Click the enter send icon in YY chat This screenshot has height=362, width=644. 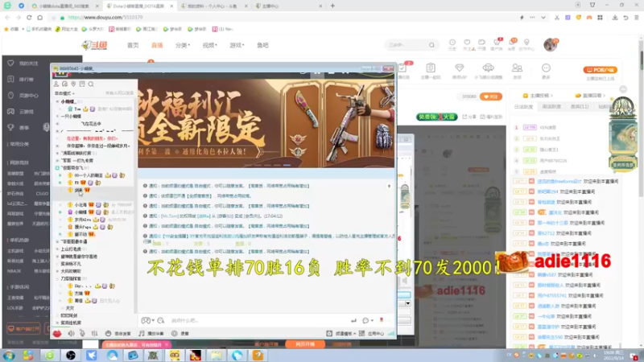click(x=353, y=320)
